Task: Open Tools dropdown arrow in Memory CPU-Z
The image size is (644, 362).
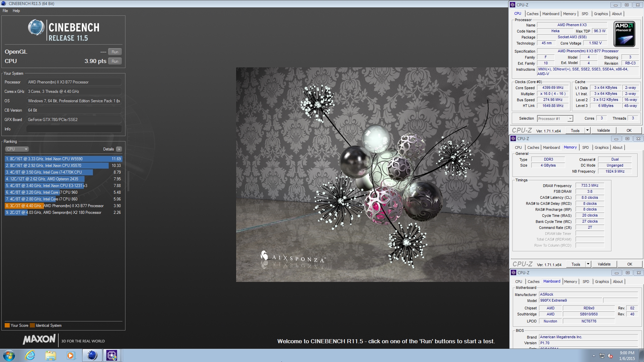Action: (588, 264)
